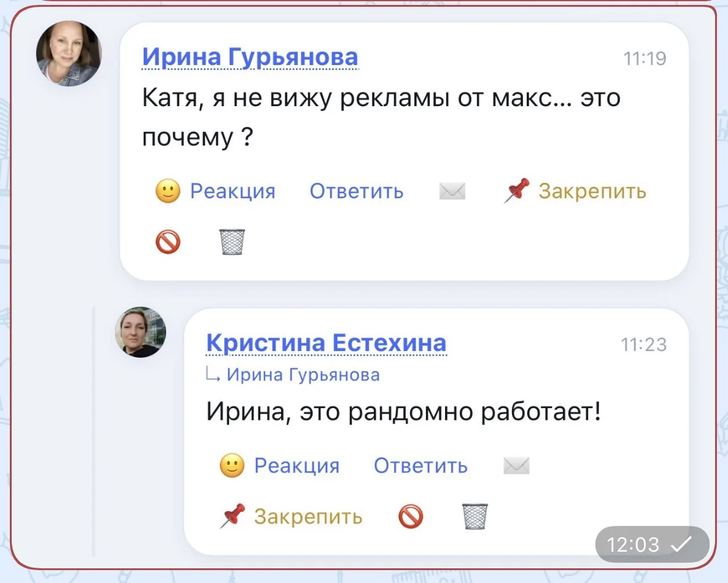Click the envelope icon on Кристина Естехина's message
This screenshot has height=583, width=728.
(x=516, y=466)
